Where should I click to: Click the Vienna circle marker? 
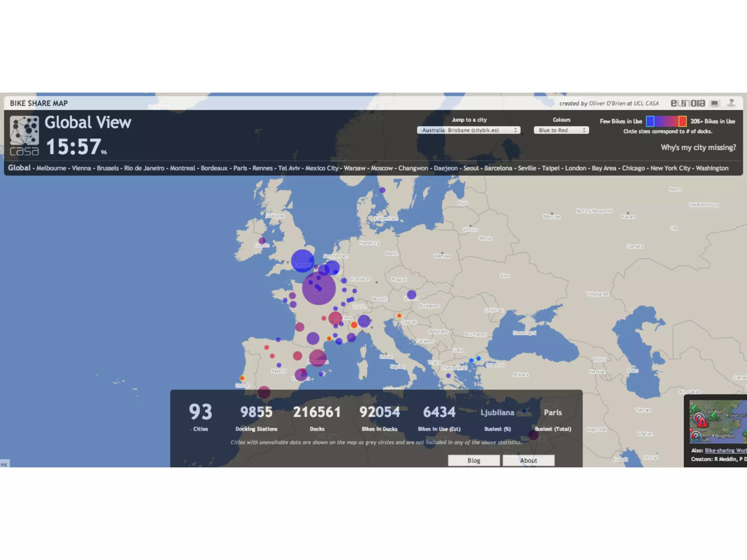(411, 295)
